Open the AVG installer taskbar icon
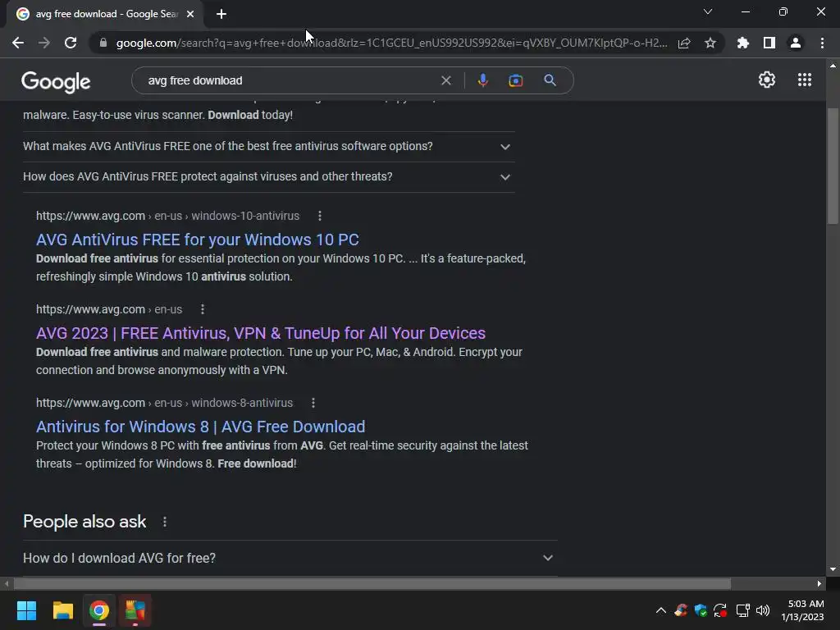The image size is (840, 630). click(135, 610)
